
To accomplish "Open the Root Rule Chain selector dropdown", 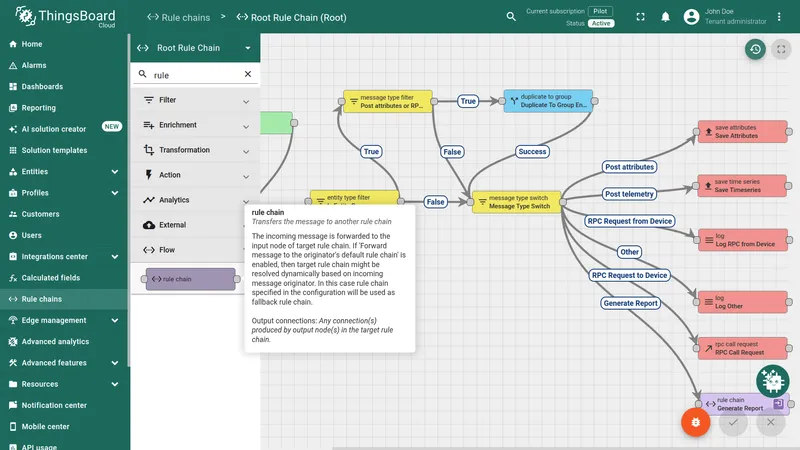I will 195,48.
